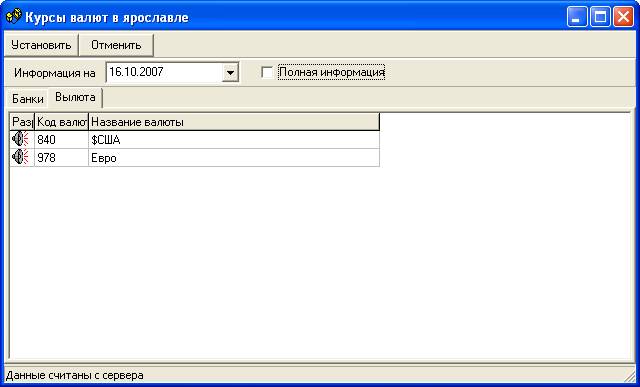Click the 840 currency code cell
Viewport: 640px width, 387px height.
tap(62, 140)
